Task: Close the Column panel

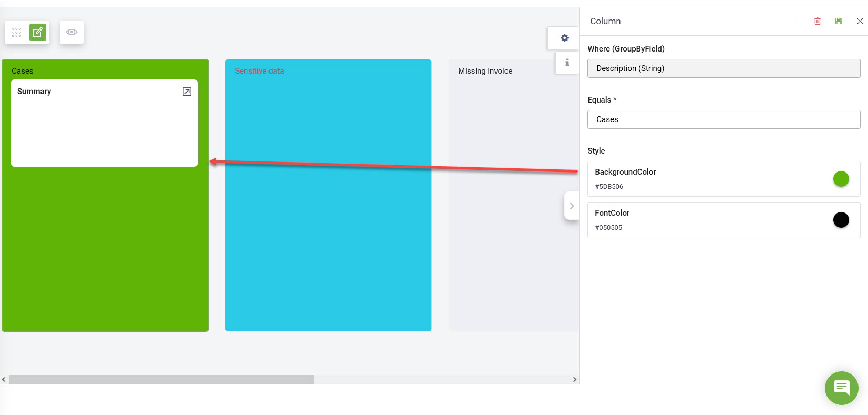Action: [x=860, y=21]
